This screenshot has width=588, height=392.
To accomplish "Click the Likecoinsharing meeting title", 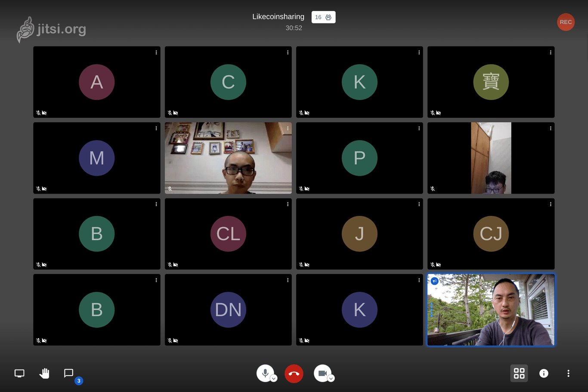I will [x=278, y=17].
